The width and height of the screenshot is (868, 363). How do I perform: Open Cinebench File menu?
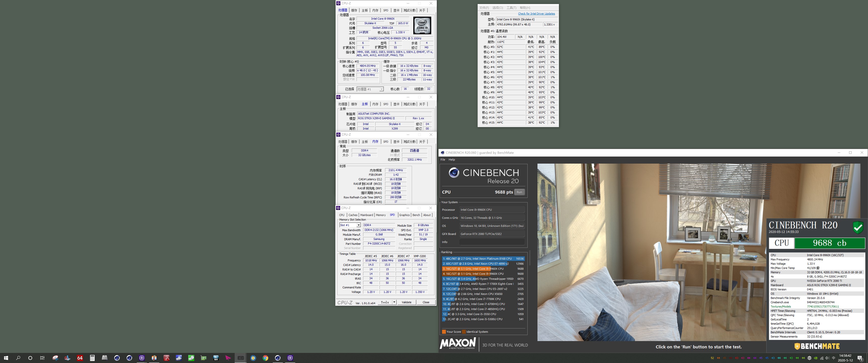tap(443, 160)
